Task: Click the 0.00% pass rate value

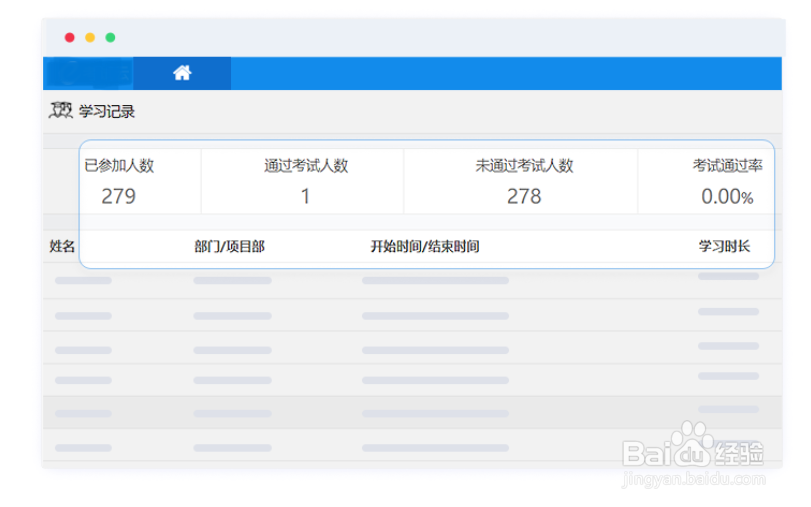Action: [x=727, y=197]
